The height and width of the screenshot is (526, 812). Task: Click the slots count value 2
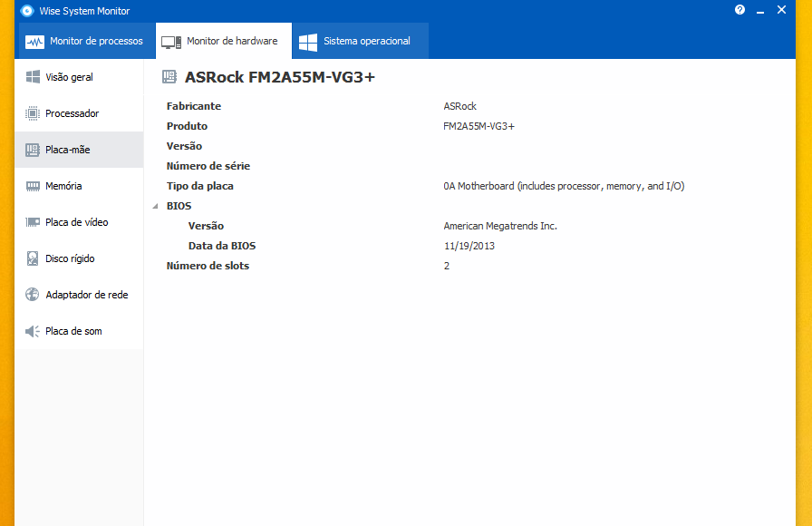447,266
